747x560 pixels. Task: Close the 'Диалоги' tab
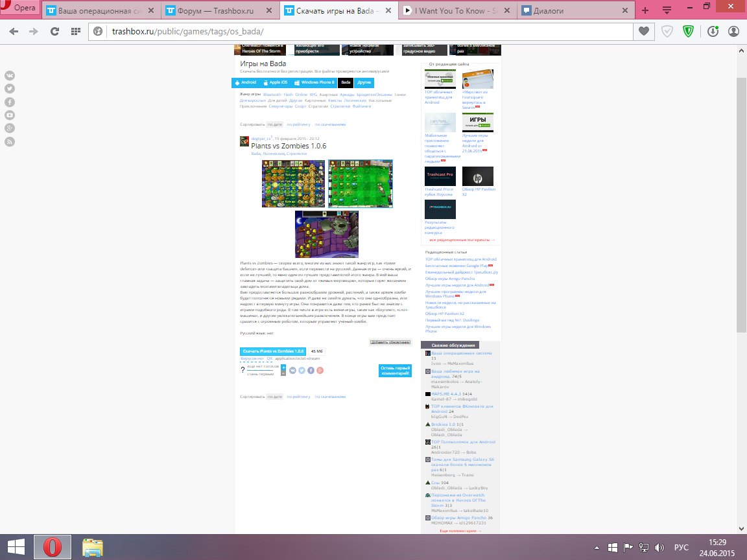pyautogui.click(x=625, y=10)
